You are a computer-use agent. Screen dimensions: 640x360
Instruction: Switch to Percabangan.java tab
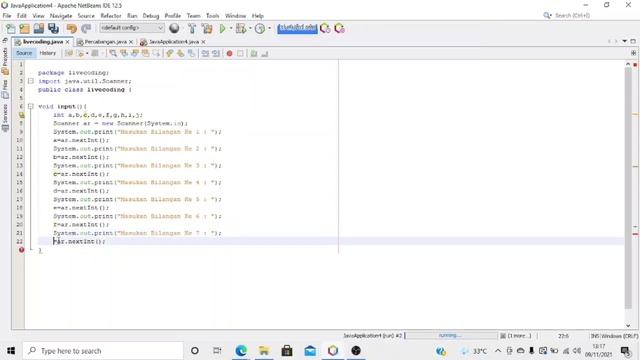point(105,42)
